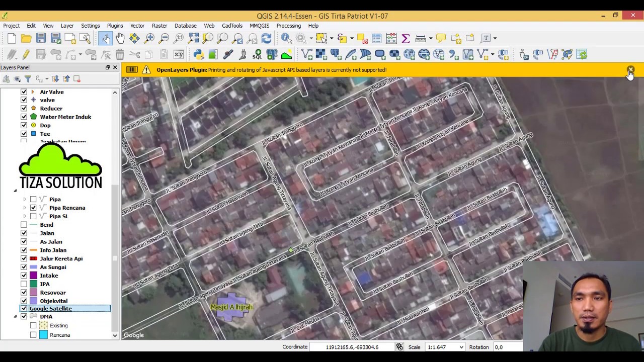Uncheck the Jalur Kereta Api layer

(24, 258)
